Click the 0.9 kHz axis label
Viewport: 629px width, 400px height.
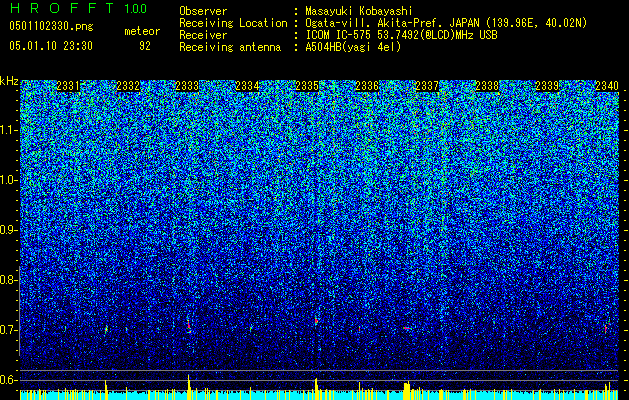(9, 230)
